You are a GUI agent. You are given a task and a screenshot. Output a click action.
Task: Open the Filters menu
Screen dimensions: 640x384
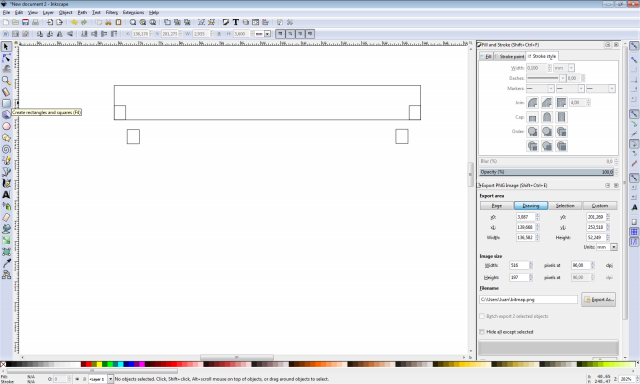pyautogui.click(x=111, y=13)
